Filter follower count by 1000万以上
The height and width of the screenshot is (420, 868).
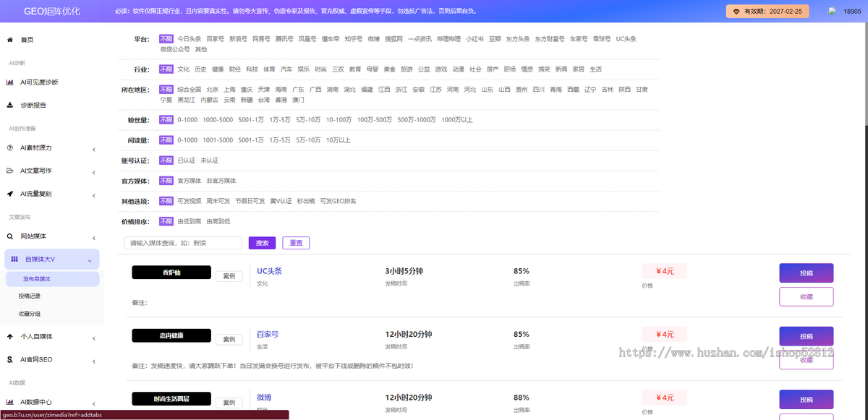(x=457, y=119)
